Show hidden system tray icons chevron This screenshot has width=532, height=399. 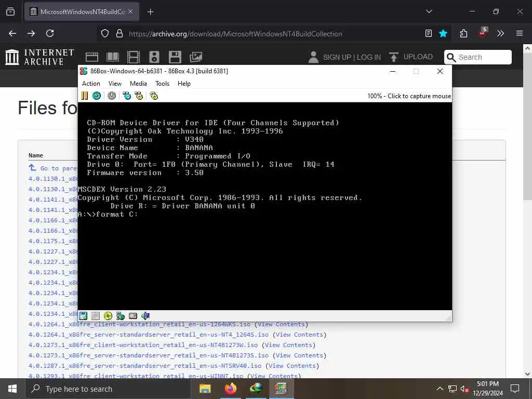pos(440,389)
